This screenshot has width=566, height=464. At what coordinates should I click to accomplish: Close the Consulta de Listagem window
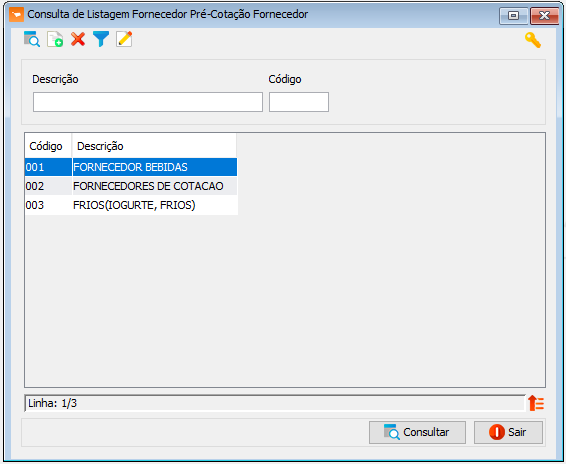[544, 16]
